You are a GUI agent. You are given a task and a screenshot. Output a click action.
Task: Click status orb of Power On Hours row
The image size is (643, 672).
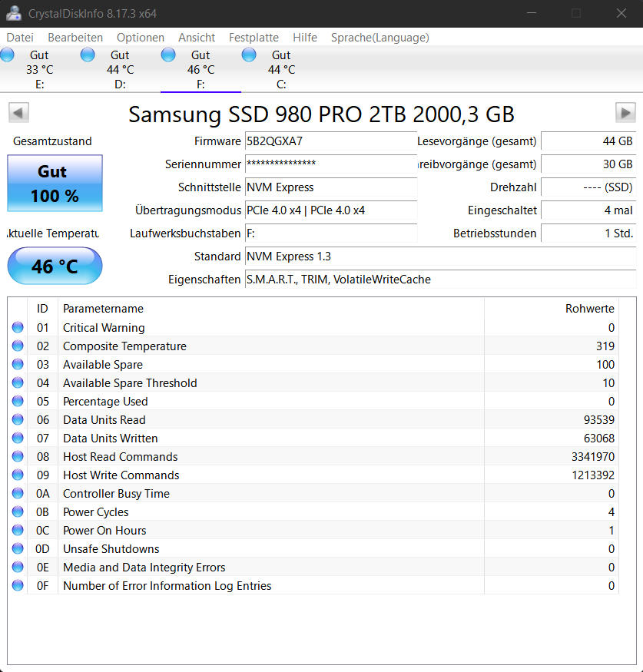(x=18, y=530)
